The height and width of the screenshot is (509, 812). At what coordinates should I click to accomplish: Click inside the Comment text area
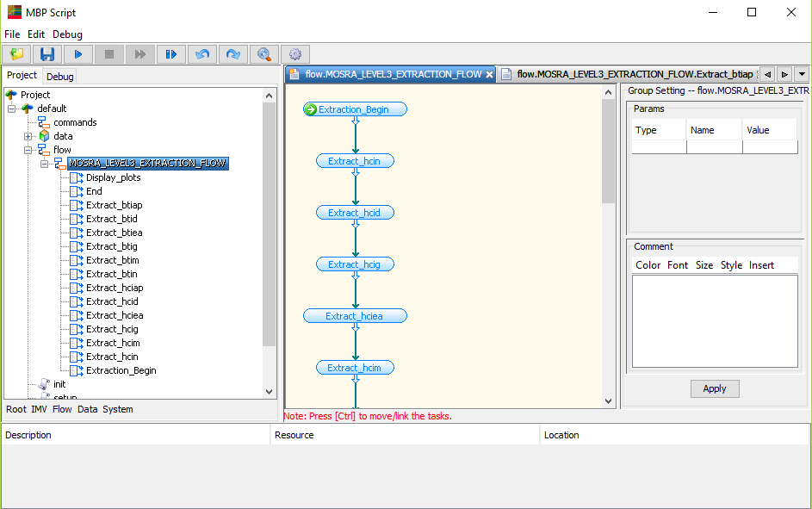click(x=715, y=321)
